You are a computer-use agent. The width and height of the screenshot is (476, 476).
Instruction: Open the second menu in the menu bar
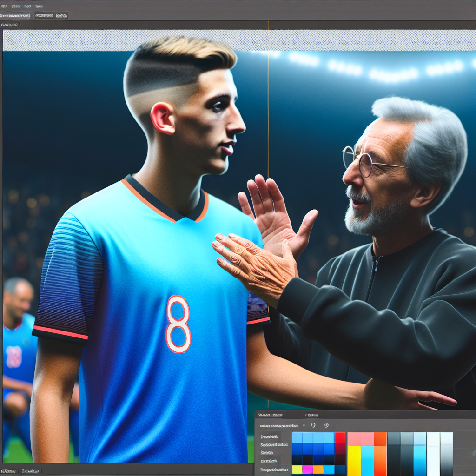coord(16,6)
